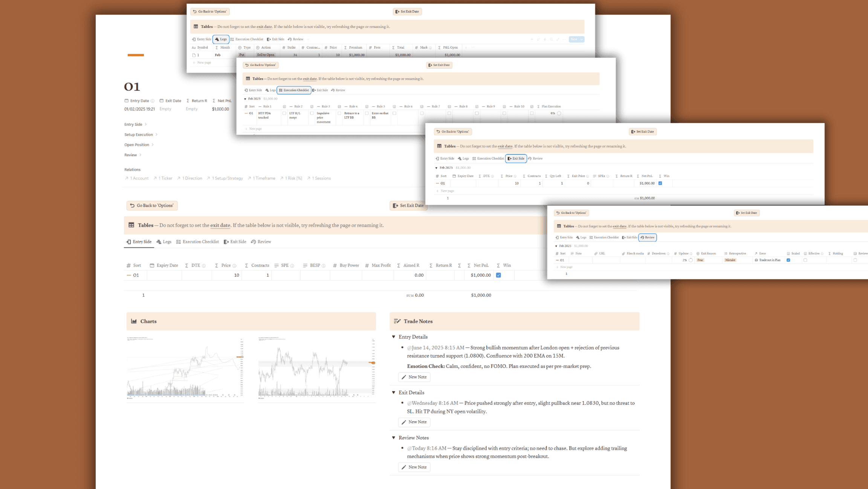Image resolution: width=868 pixels, height=489 pixels.
Task: Click info icon next to Drawdown in Review window
Action: 668,254
